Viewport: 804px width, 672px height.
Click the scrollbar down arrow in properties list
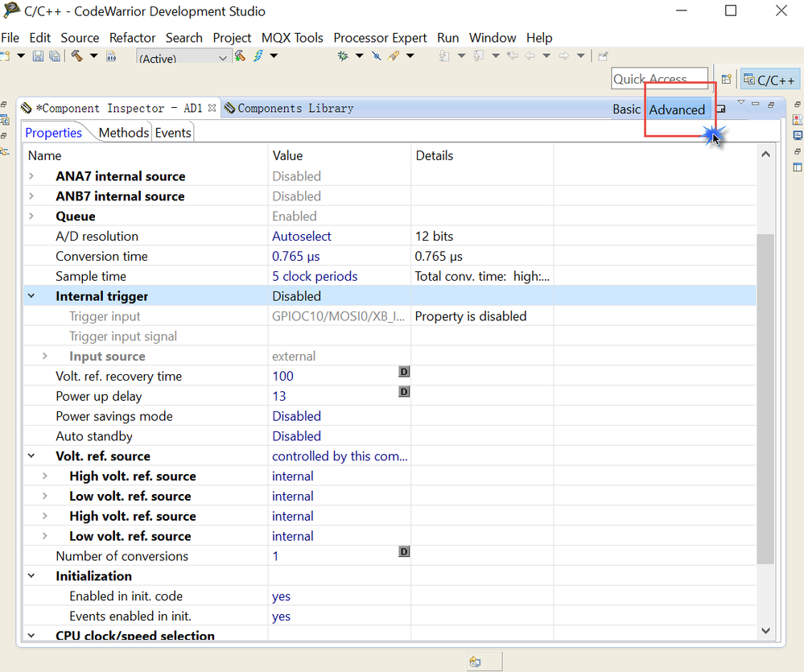(x=765, y=631)
